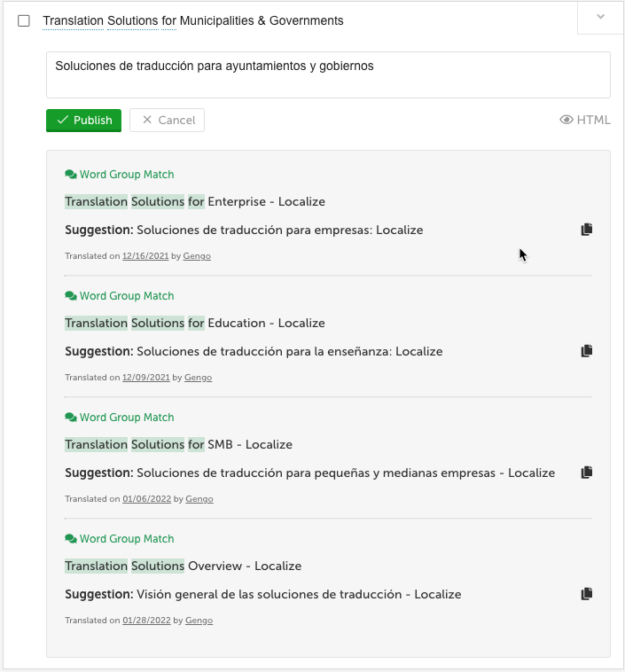The height and width of the screenshot is (672, 625).
Task: Open Gengo link under Overview suggestion
Action: pos(199,621)
